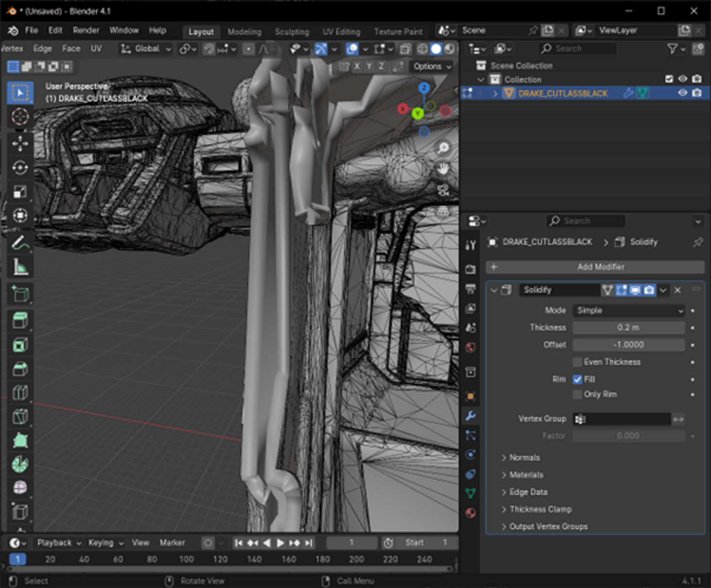Open the Render menu
Screen dimensions: 711x588
(x=86, y=30)
